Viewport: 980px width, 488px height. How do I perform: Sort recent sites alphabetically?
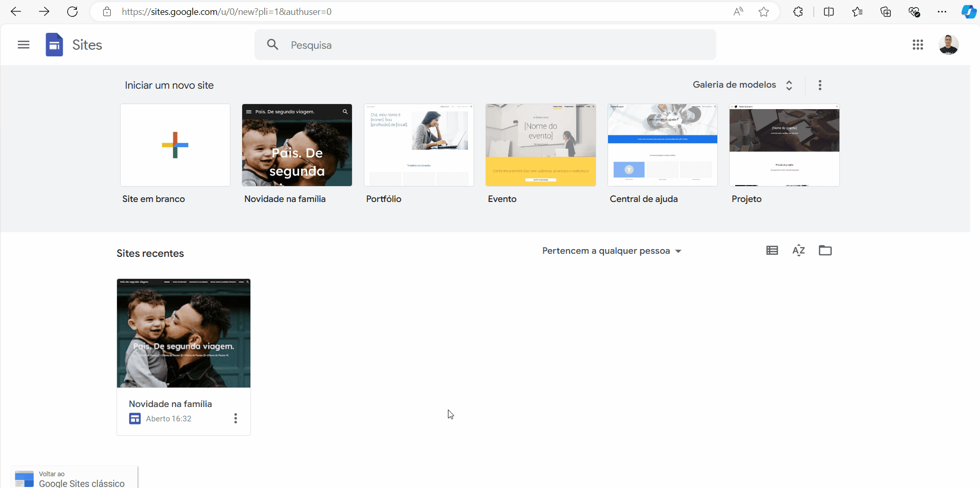(x=799, y=250)
